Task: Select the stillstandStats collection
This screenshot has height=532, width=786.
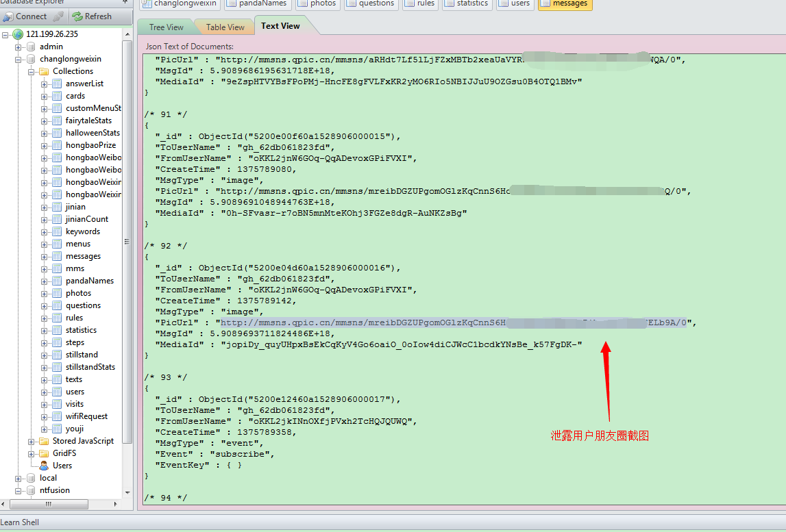Action: point(90,367)
